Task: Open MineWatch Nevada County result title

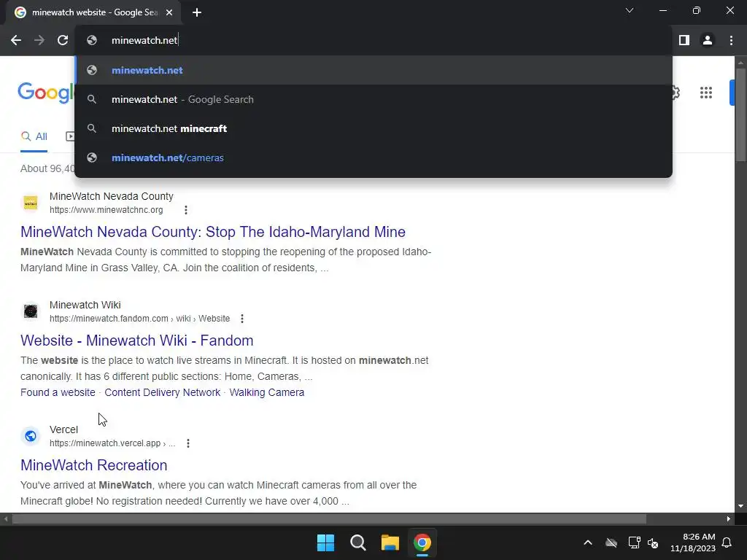Action: [x=213, y=232]
